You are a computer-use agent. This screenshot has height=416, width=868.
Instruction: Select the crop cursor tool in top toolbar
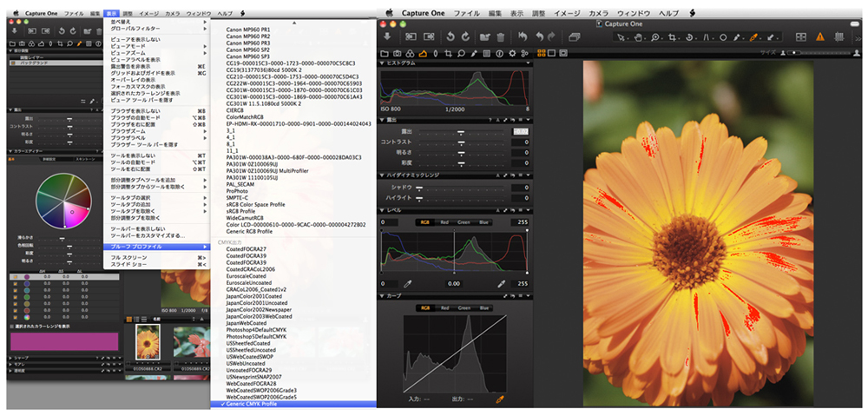tap(672, 37)
